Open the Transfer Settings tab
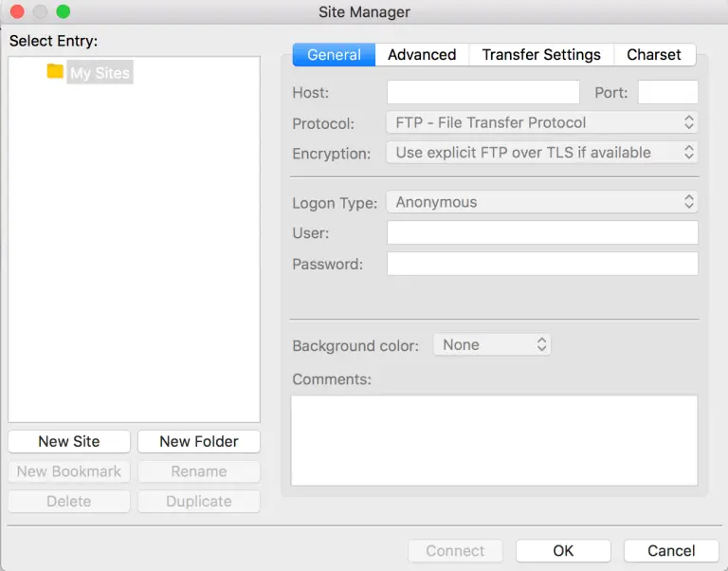 pos(541,55)
